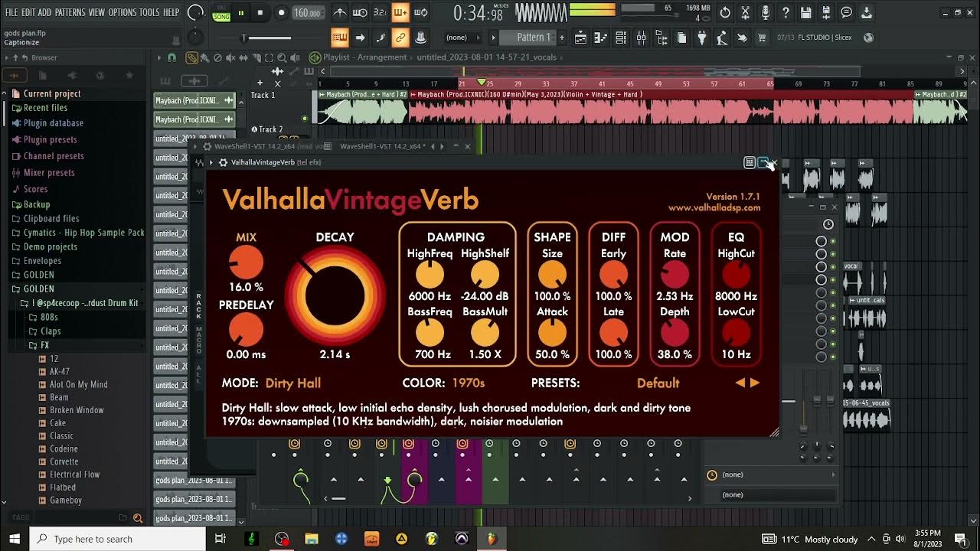Open audio editor scissors icon
Viewport: 980px width, 551px height.
coord(745,13)
